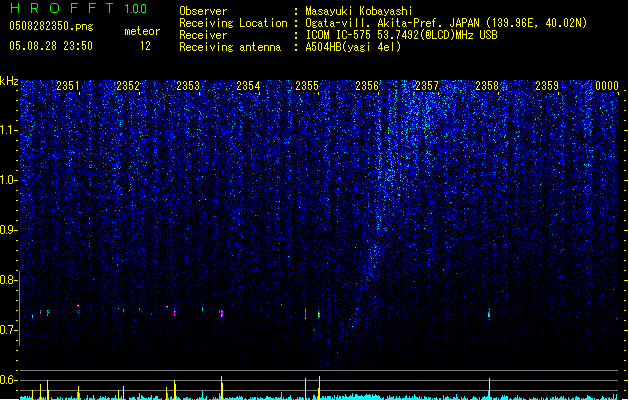The image size is (629, 400).
Task: Click the 2351 time marker
Action: tap(68, 86)
